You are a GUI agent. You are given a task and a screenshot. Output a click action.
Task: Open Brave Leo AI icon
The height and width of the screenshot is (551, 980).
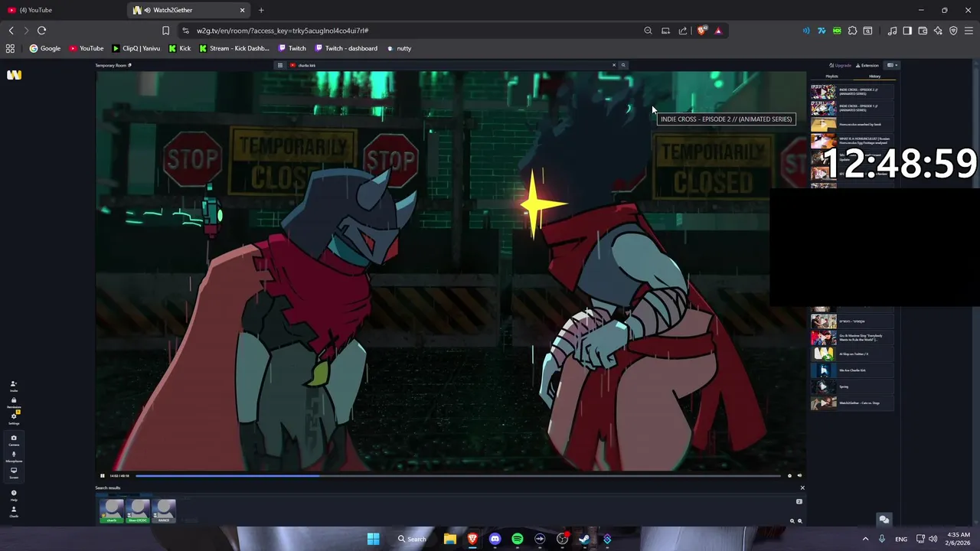pyautogui.click(x=938, y=31)
